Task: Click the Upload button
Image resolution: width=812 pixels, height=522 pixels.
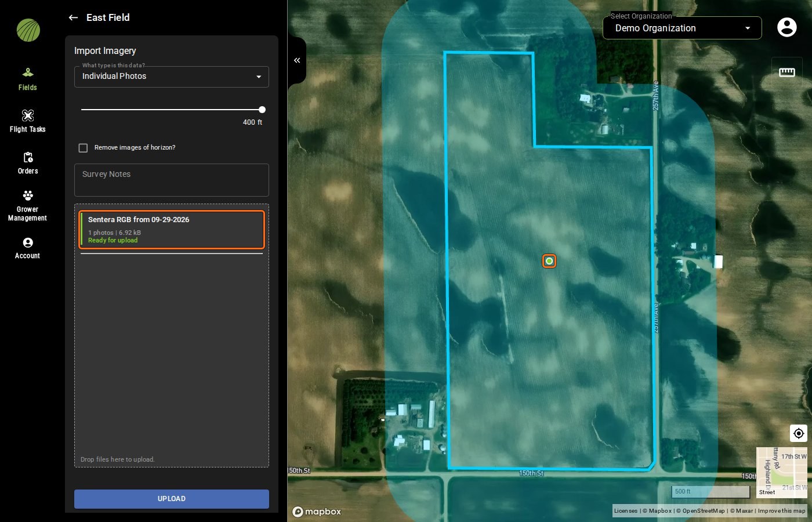Action: click(x=172, y=499)
